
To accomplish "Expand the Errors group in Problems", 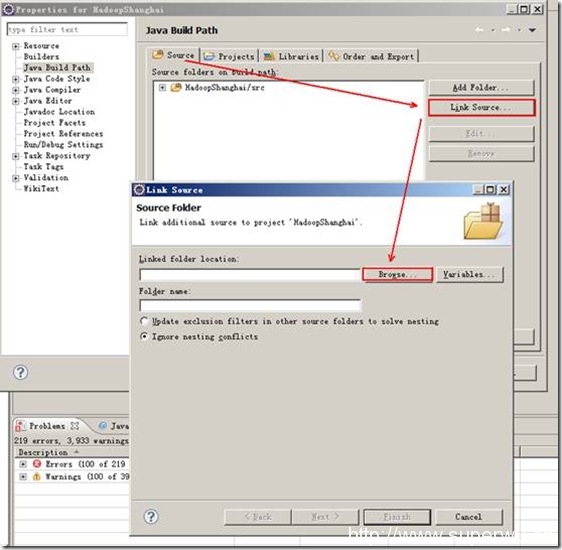I will (x=23, y=464).
